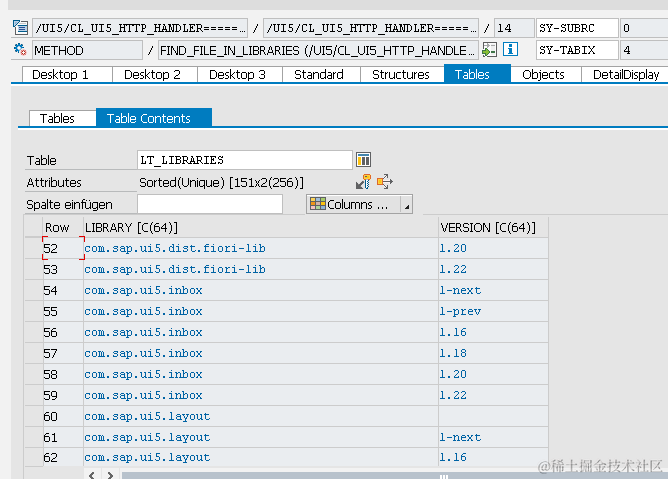
Task: Switch to the Desktop 1 tab
Action: (67, 75)
